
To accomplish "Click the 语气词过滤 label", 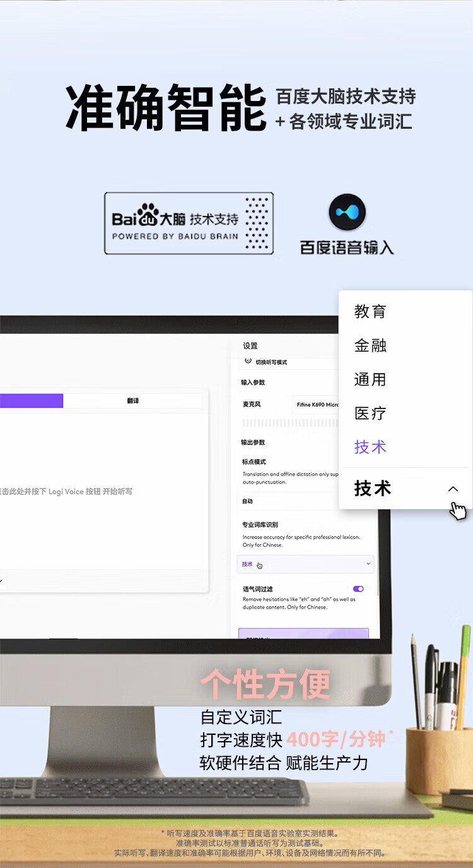I will (x=257, y=589).
